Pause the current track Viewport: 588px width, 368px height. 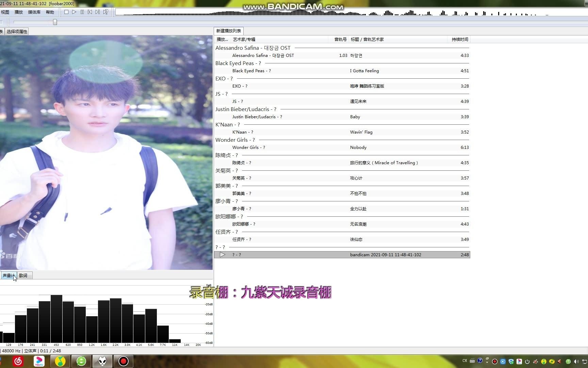click(x=82, y=12)
